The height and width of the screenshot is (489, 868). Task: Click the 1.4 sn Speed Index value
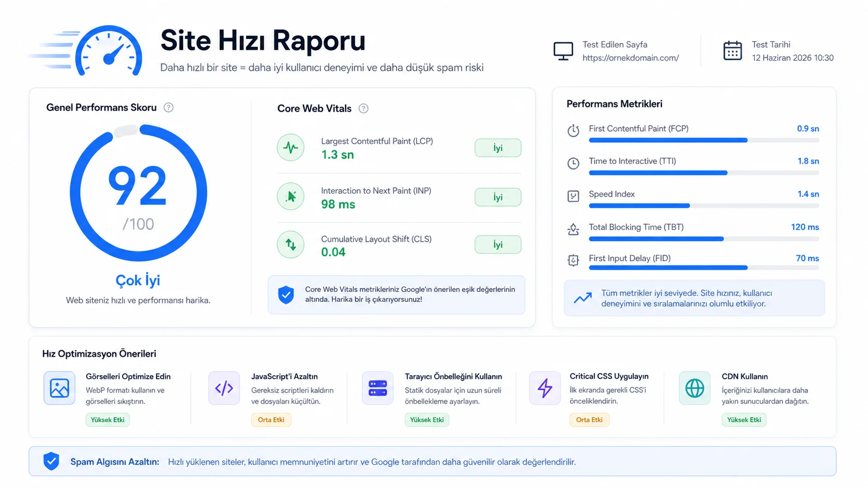[x=808, y=194]
